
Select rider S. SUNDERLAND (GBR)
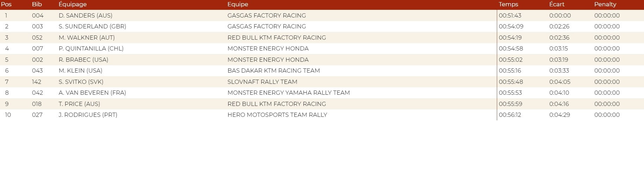92,26
